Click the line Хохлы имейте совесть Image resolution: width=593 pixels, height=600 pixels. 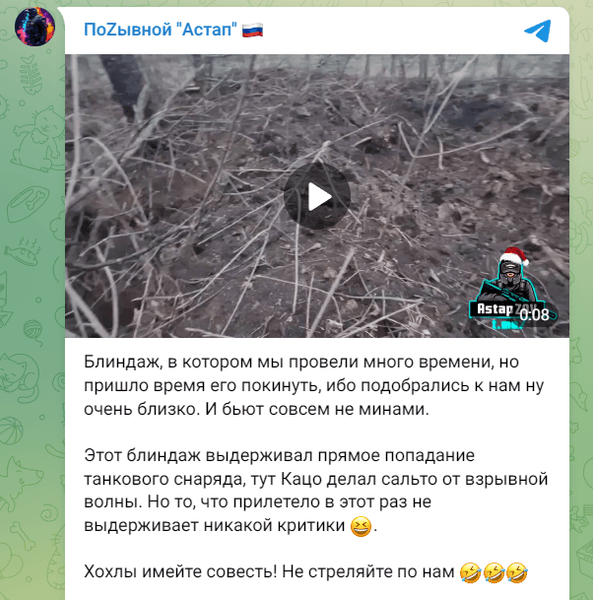(306, 572)
